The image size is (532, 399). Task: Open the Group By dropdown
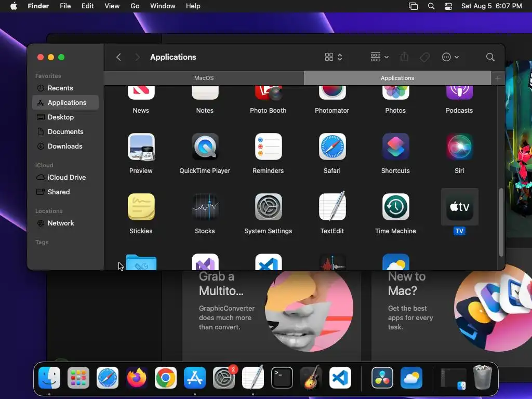[x=379, y=57]
